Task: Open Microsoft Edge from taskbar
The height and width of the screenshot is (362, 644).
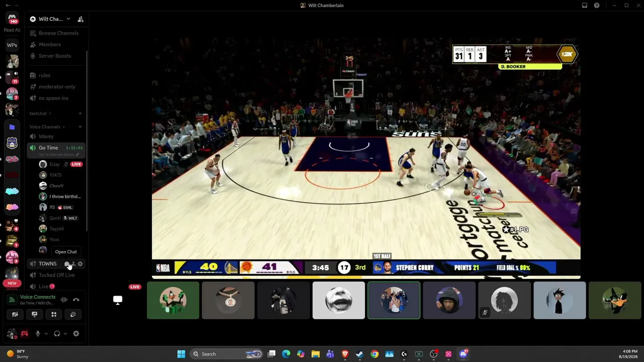Action: click(286, 354)
